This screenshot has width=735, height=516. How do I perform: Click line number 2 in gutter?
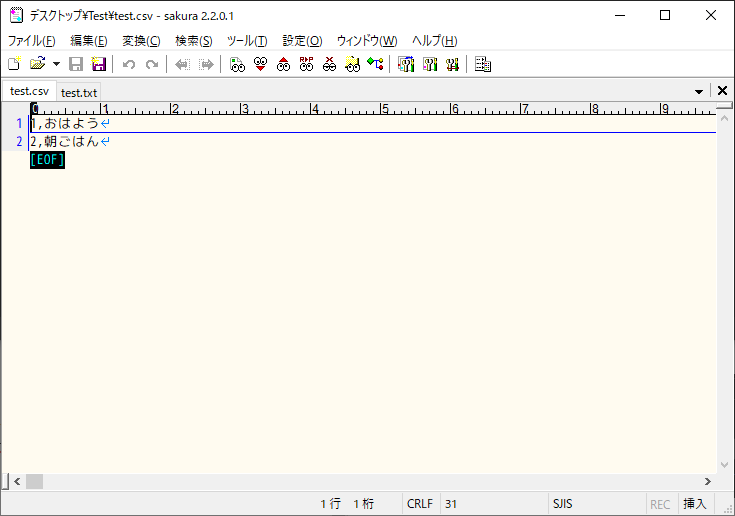[x=19, y=141]
